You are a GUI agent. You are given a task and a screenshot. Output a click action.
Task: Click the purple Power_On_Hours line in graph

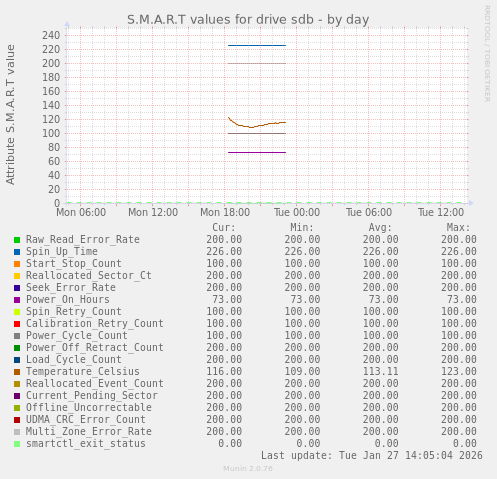pos(257,153)
